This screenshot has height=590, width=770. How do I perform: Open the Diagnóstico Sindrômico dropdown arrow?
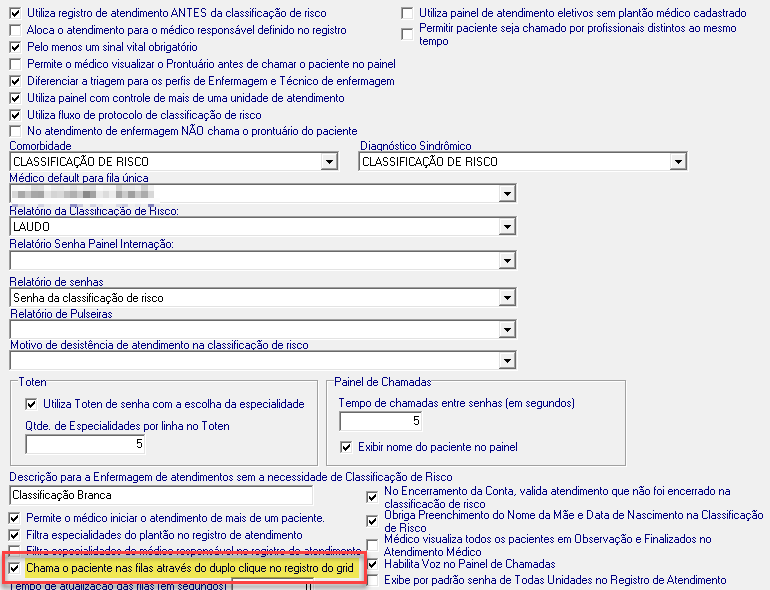(x=678, y=162)
